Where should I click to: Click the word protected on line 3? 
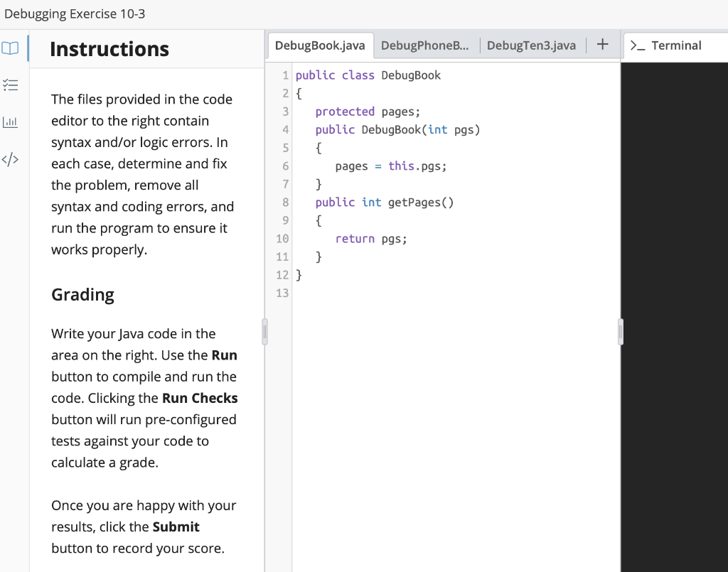point(345,111)
